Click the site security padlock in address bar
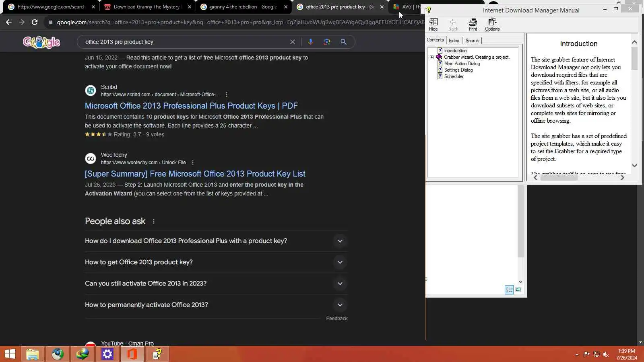644x362 pixels. [x=51, y=22]
